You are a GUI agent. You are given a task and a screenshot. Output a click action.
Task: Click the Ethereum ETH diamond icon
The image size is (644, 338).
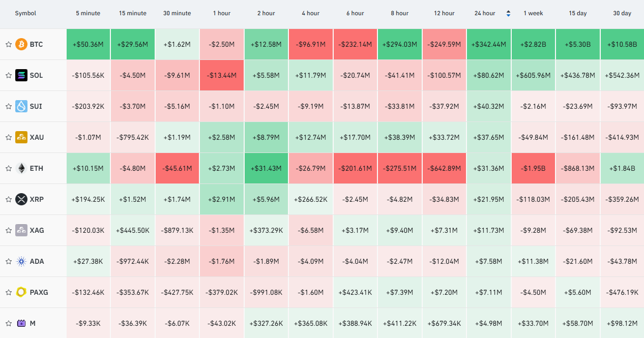tap(21, 168)
